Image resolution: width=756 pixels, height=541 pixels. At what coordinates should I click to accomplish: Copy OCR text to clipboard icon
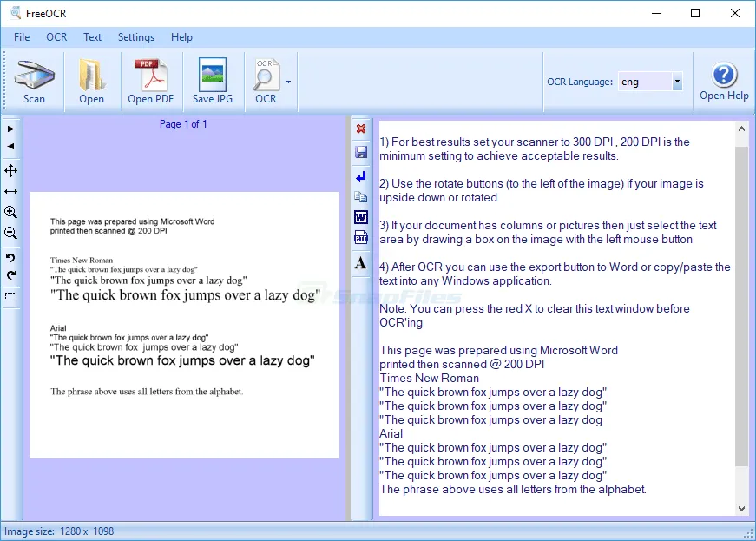pos(361,197)
